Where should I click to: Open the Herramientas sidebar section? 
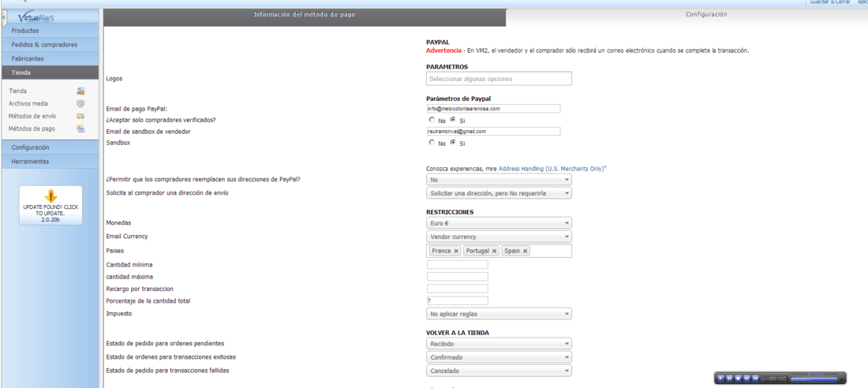tap(51, 162)
